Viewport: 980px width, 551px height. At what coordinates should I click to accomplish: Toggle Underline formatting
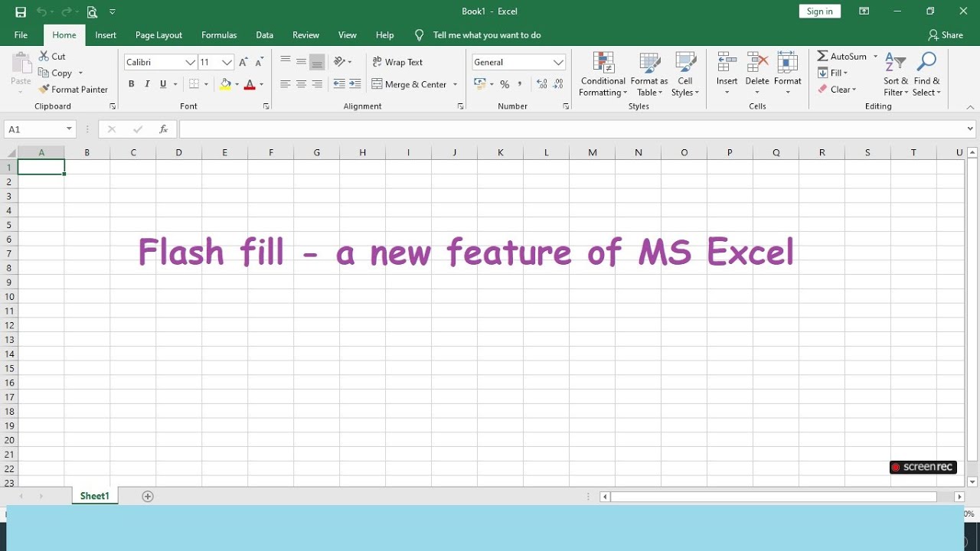point(163,84)
